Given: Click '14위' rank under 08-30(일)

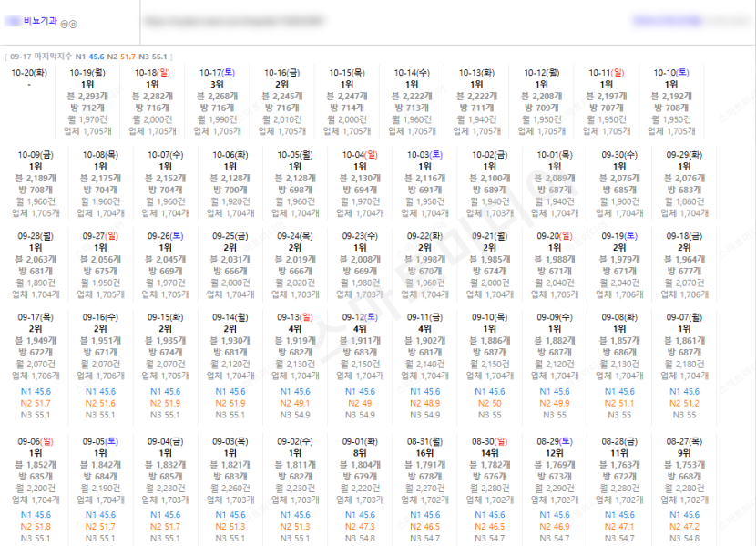Looking at the screenshot, I should pos(490,453).
